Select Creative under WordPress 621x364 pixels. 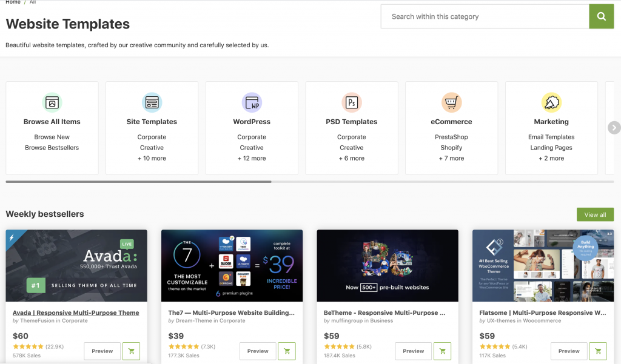point(252,148)
